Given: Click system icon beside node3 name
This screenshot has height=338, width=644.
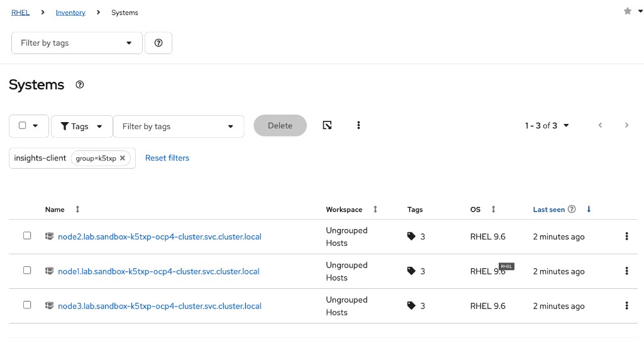Looking at the screenshot, I should point(49,305).
